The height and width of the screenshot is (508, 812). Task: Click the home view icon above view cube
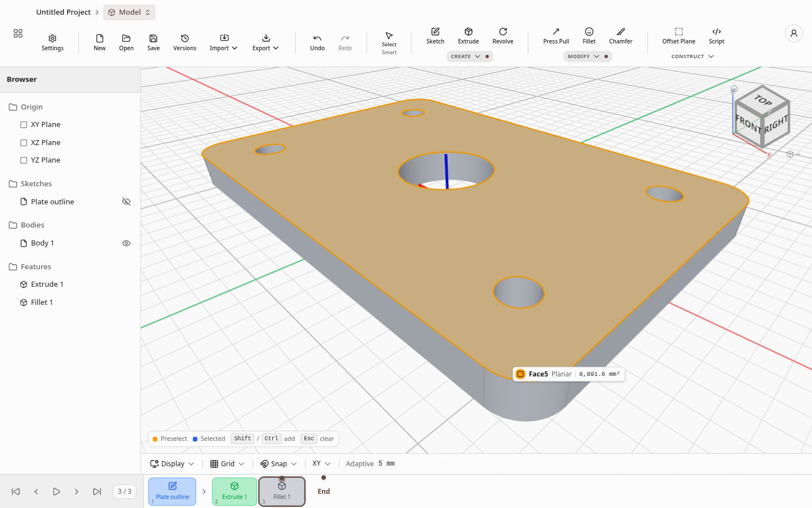(x=734, y=89)
